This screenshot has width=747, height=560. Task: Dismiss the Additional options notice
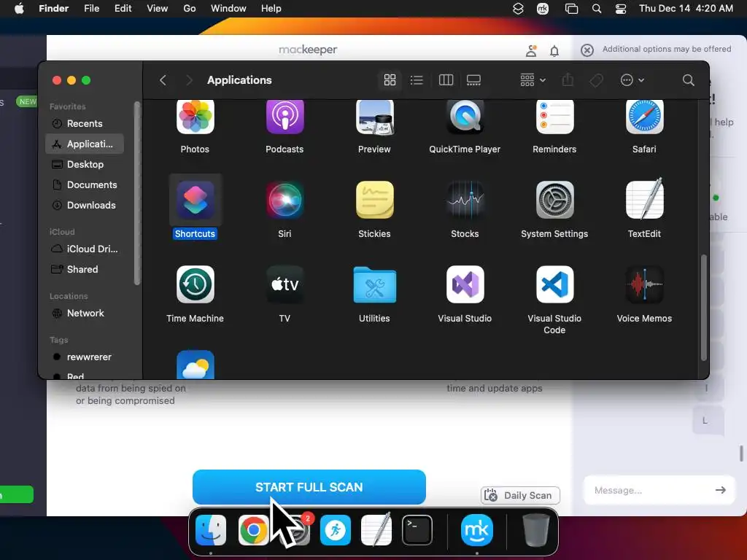coord(587,50)
